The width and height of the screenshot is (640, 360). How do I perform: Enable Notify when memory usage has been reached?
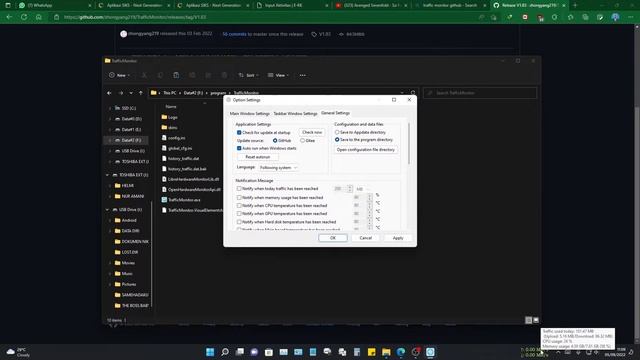click(239, 198)
